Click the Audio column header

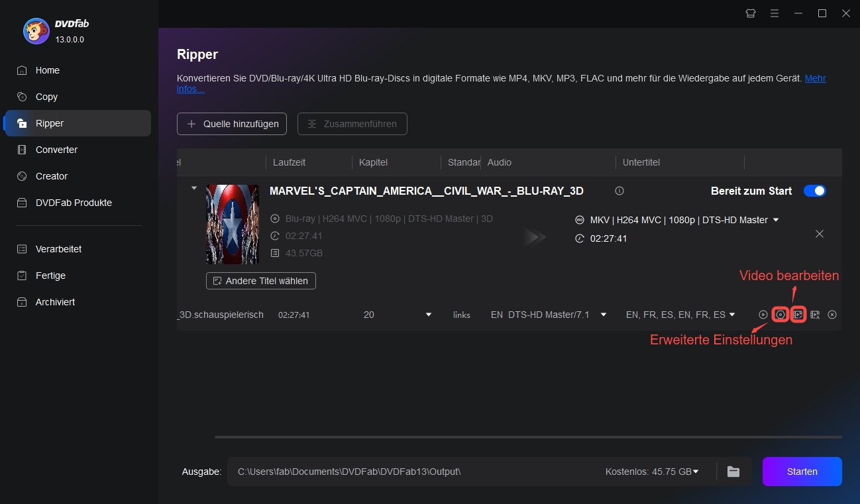point(500,162)
